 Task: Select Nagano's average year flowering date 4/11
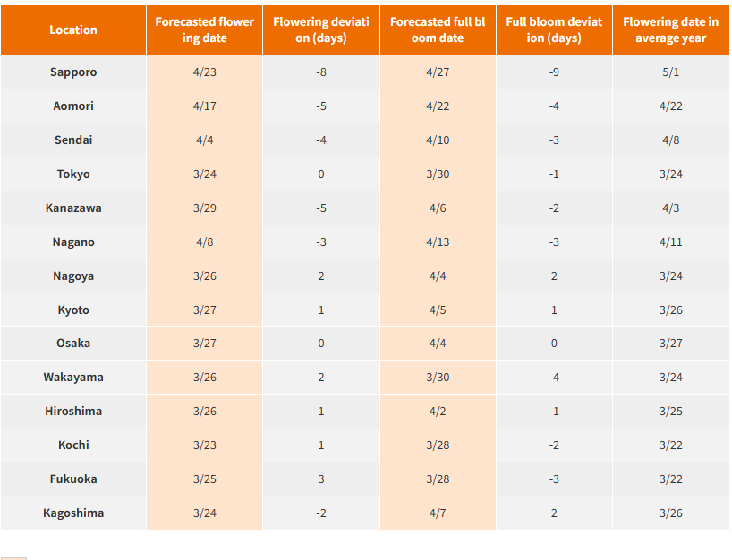(671, 242)
